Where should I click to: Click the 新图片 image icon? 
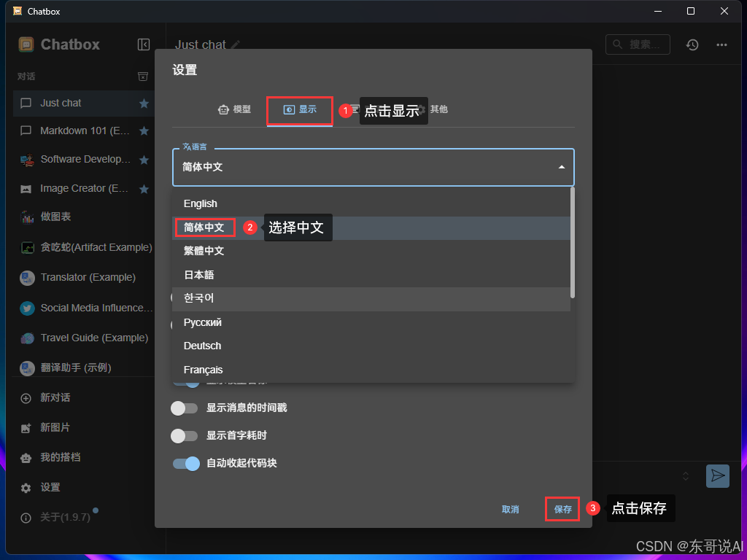point(26,428)
